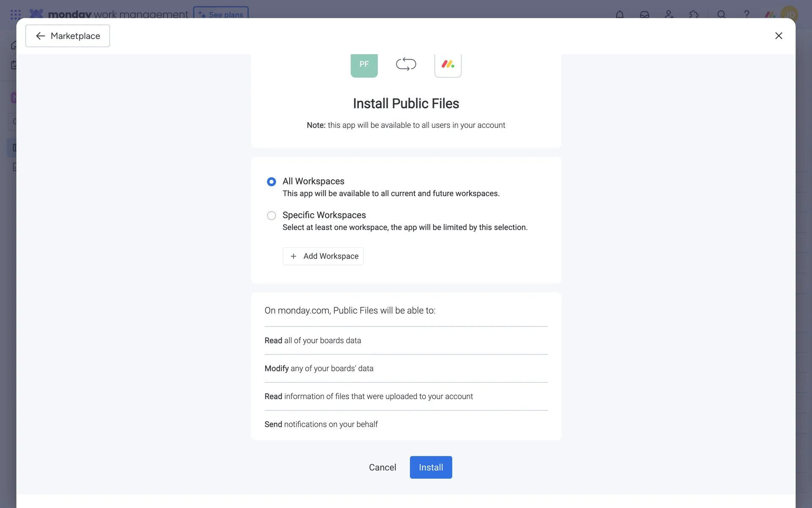Click Add Workspace button
The height and width of the screenshot is (508, 812).
[323, 256]
